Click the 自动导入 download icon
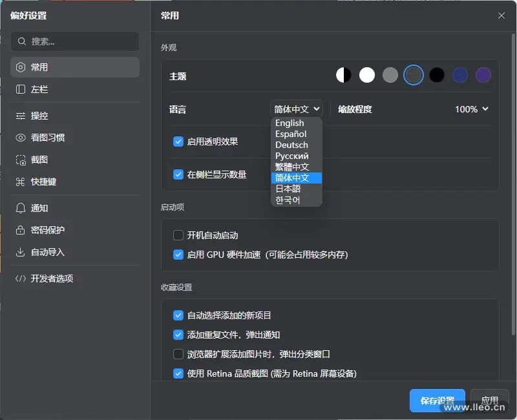 (x=21, y=252)
